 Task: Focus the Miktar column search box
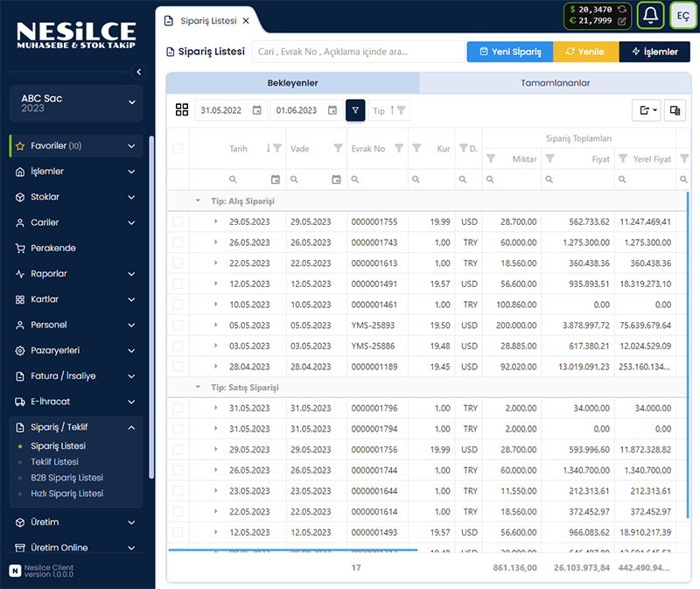(512, 179)
